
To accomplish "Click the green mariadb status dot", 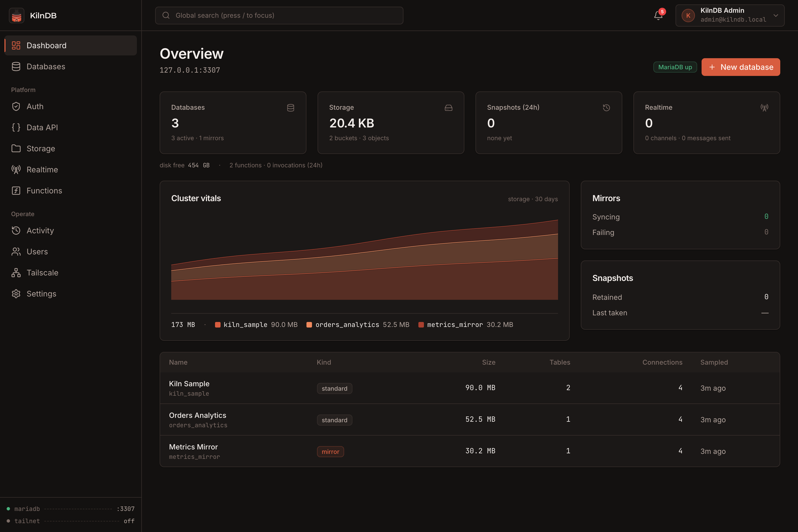I will point(8,509).
